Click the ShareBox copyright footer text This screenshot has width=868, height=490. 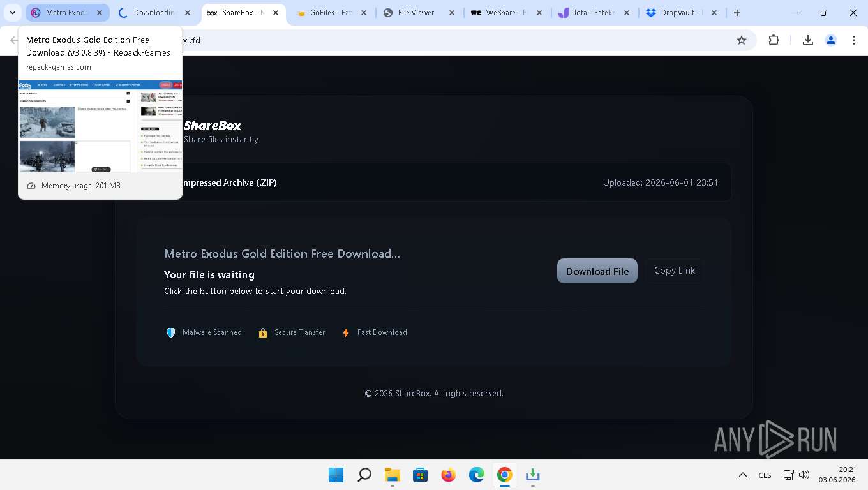pyautogui.click(x=434, y=394)
